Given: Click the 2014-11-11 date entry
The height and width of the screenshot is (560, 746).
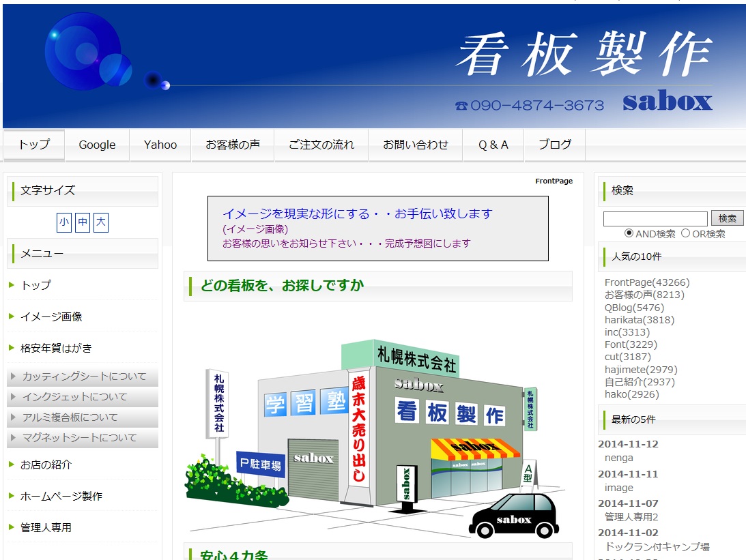Looking at the screenshot, I should coord(628,474).
